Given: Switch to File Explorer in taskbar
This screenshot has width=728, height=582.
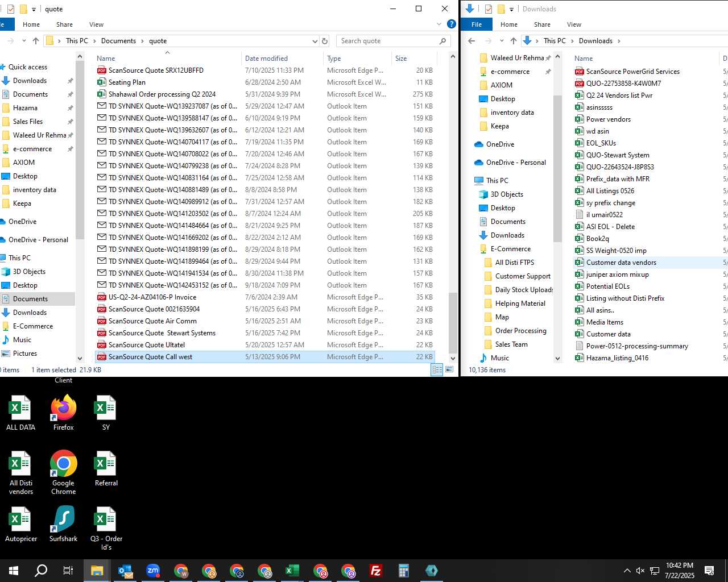Looking at the screenshot, I should 97,571.
